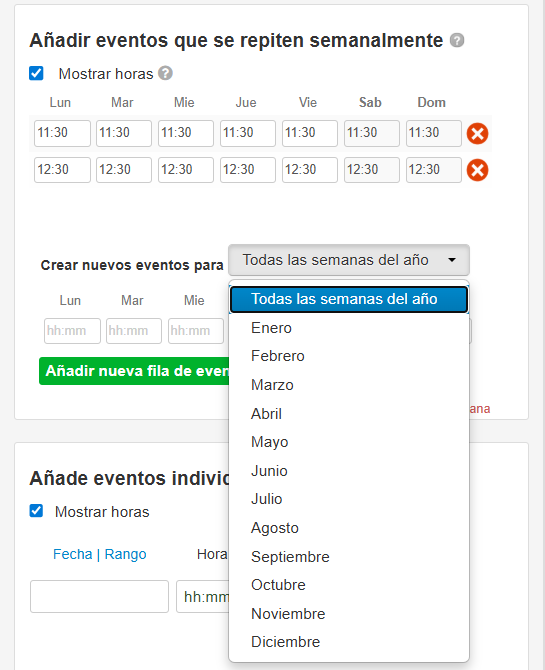Show help next to first Mostrar horas
Image resolution: width=545 pixels, height=670 pixels.
point(165,73)
